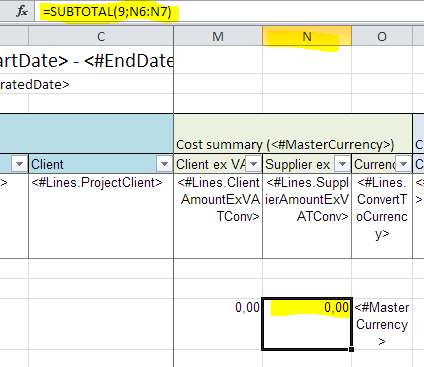Select the <#Lines.ConvertToCurrency> cell
Image resolution: width=424 pixels, height=367 pixels.
click(x=382, y=216)
